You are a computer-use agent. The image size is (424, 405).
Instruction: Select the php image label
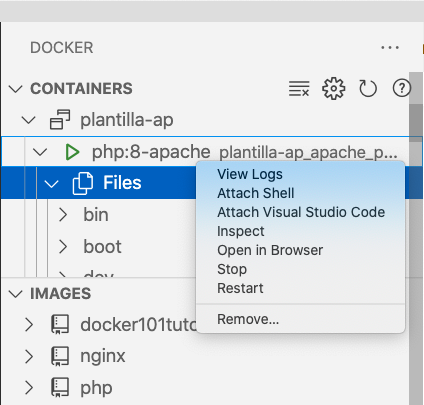click(96, 388)
